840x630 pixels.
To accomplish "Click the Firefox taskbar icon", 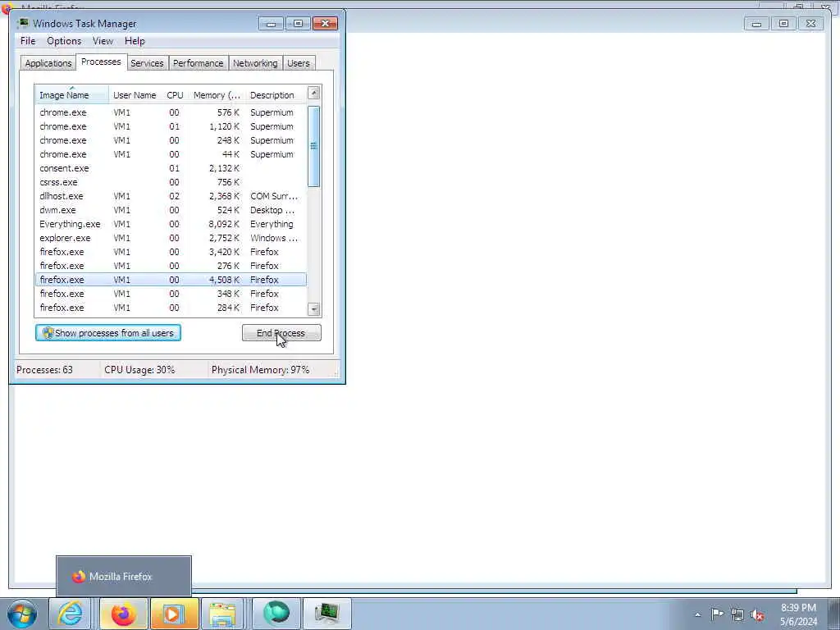I will (x=123, y=614).
